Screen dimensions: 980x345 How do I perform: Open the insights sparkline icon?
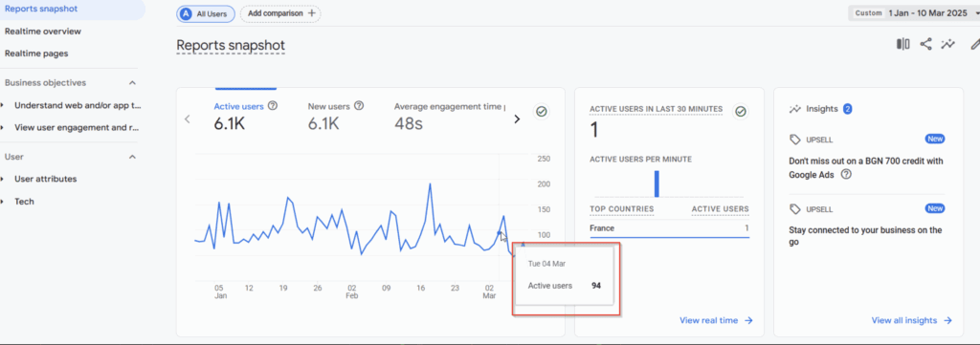click(948, 44)
